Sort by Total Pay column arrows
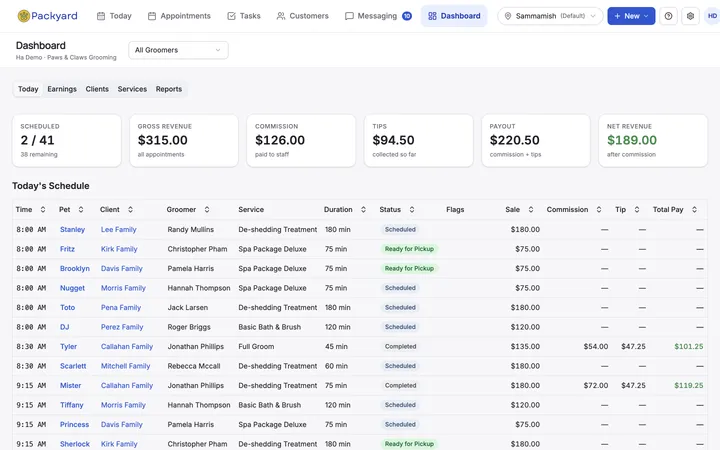720x450 pixels. [694, 209]
